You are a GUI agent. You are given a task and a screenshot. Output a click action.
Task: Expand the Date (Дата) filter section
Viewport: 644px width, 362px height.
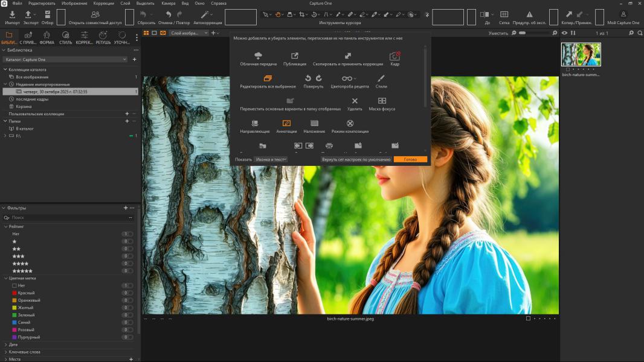tap(6, 345)
